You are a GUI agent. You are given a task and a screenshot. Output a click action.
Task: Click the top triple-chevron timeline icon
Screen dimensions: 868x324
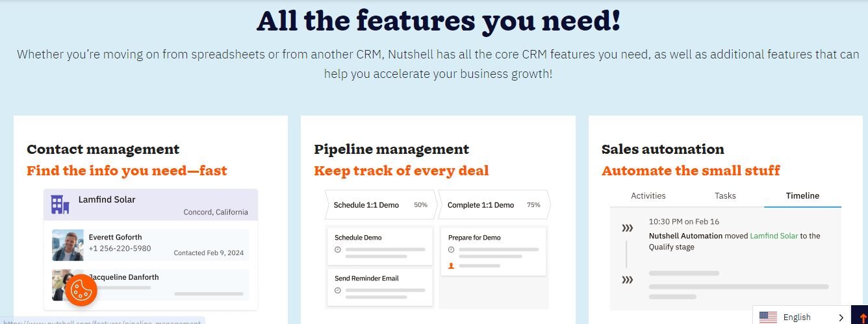click(627, 228)
